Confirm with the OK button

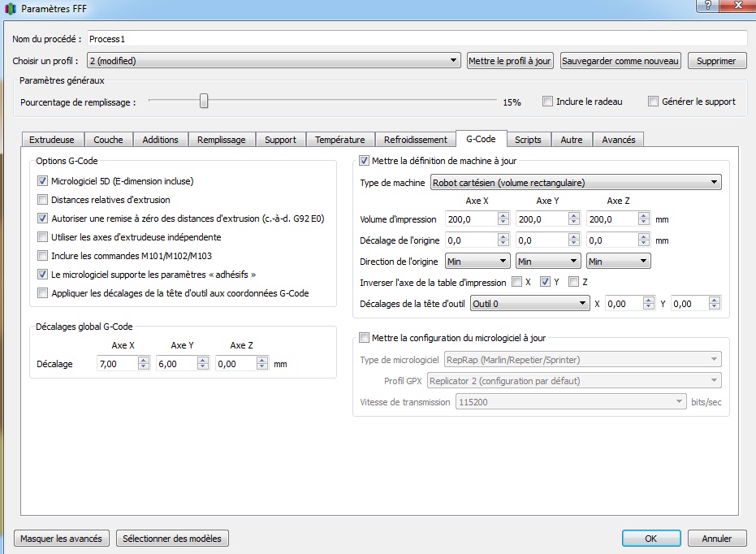point(651,539)
